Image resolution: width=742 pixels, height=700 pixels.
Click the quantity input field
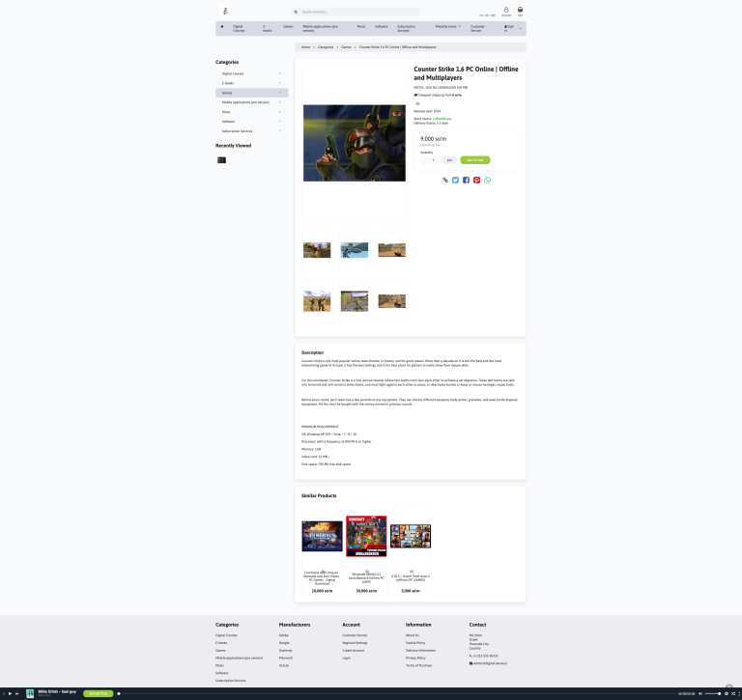point(433,160)
